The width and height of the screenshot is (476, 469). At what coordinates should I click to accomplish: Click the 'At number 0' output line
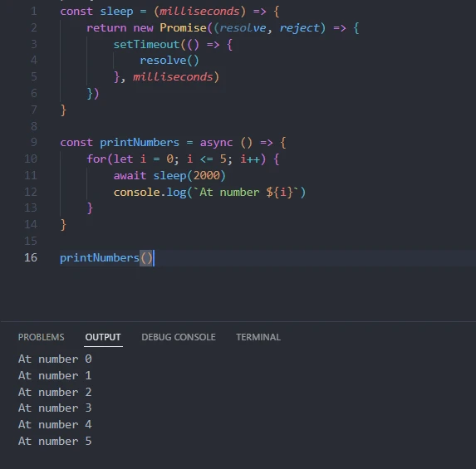click(x=55, y=359)
